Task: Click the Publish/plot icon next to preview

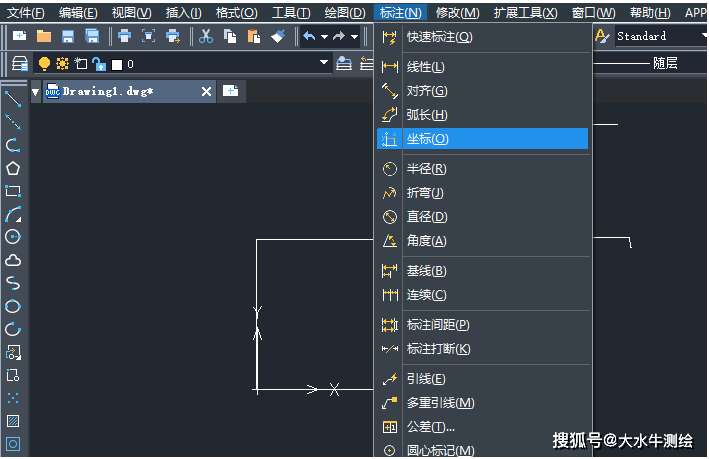Action: (x=173, y=36)
